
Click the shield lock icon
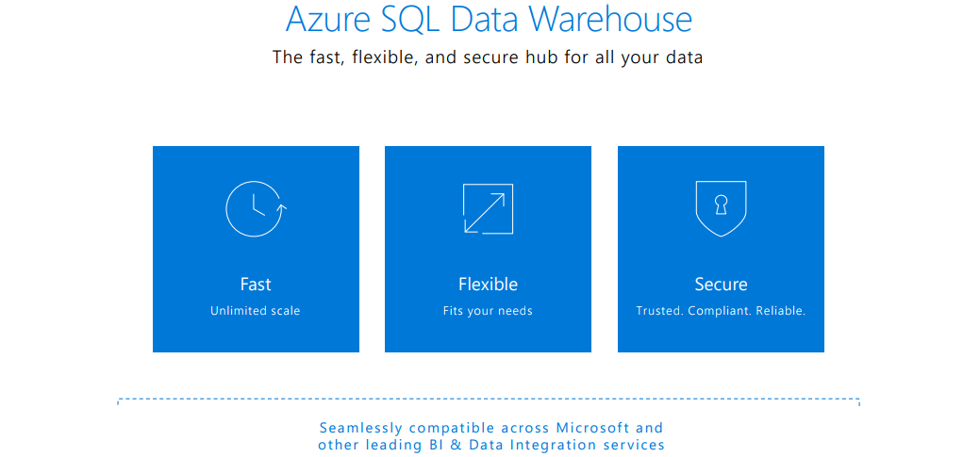pyautogui.click(x=721, y=208)
